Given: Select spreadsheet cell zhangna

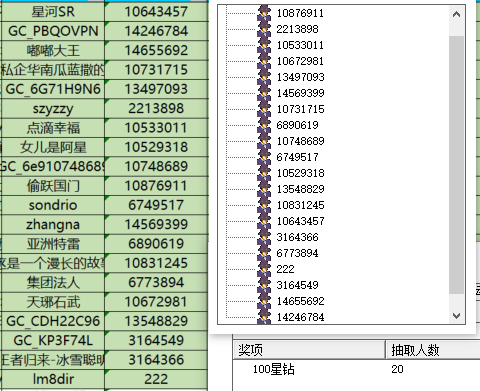Looking at the screenshot, I should (53, 224).
